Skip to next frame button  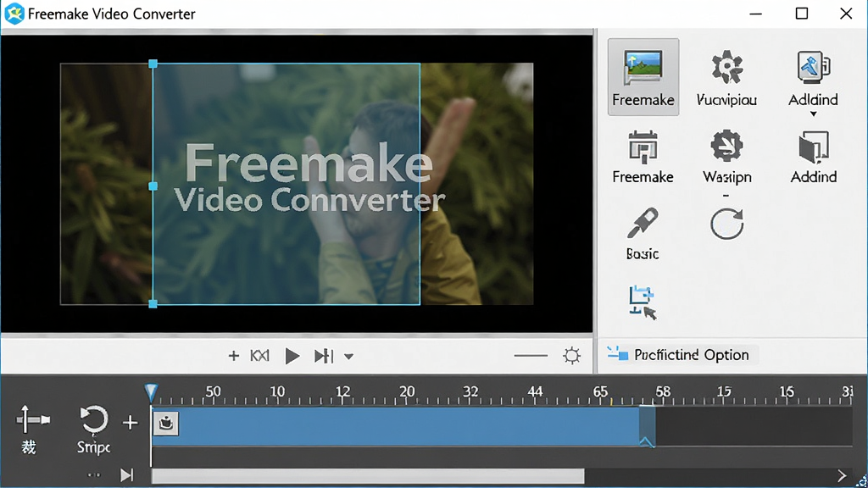324,356
